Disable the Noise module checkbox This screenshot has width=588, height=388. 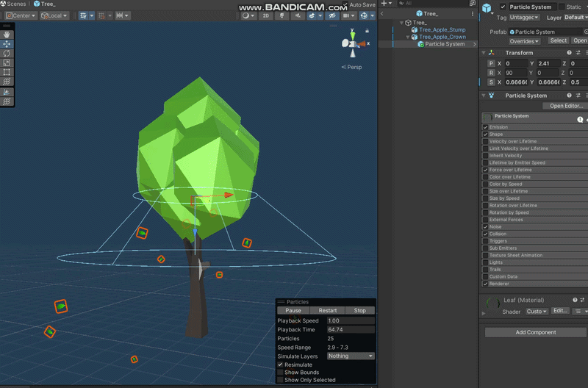coord(485,227)
